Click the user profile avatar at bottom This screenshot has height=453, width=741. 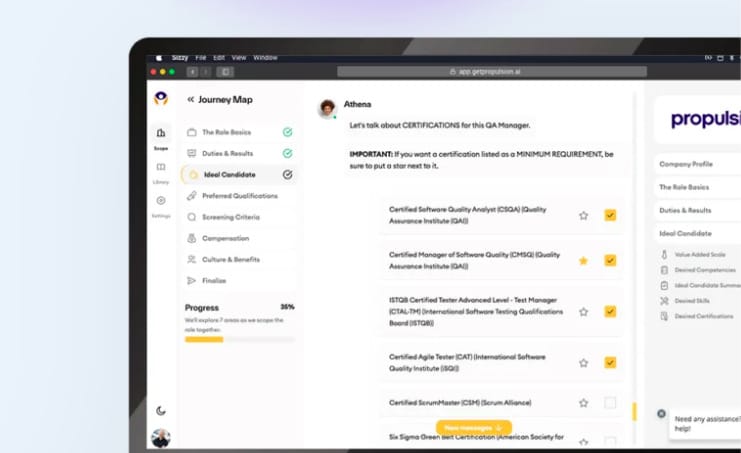[x=160, y=438]
